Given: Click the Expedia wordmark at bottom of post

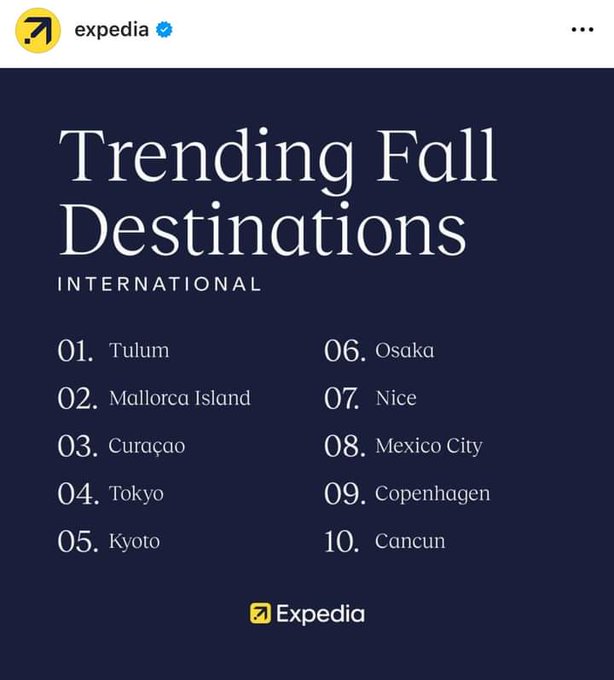Looking at the screenshot, I should (x=320, y=613).
